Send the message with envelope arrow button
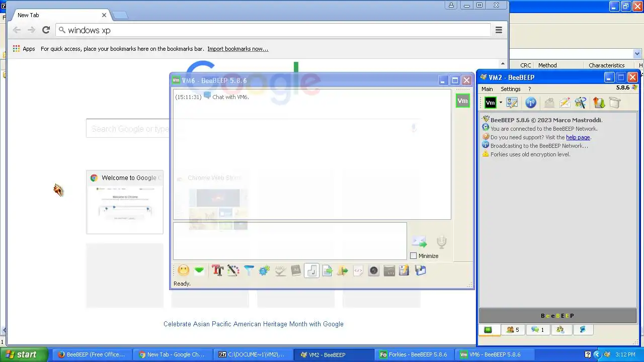 point(419,242)
